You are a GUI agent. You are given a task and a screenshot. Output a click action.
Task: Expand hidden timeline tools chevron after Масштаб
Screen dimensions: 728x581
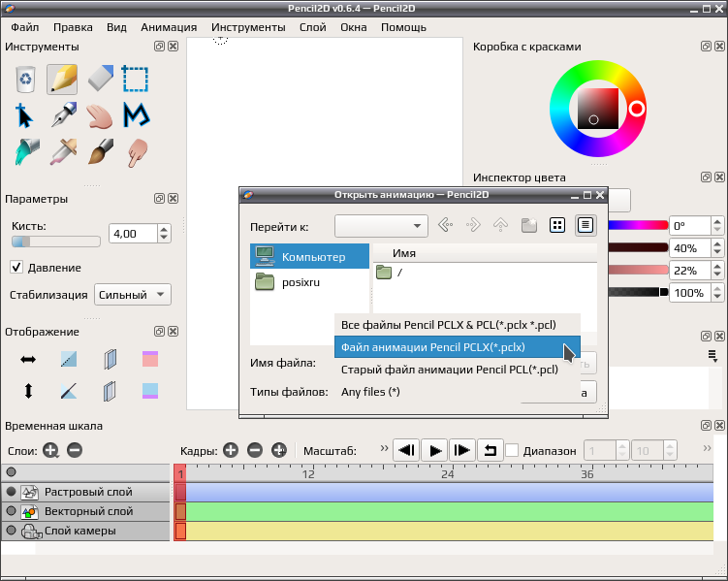[384, 448]
